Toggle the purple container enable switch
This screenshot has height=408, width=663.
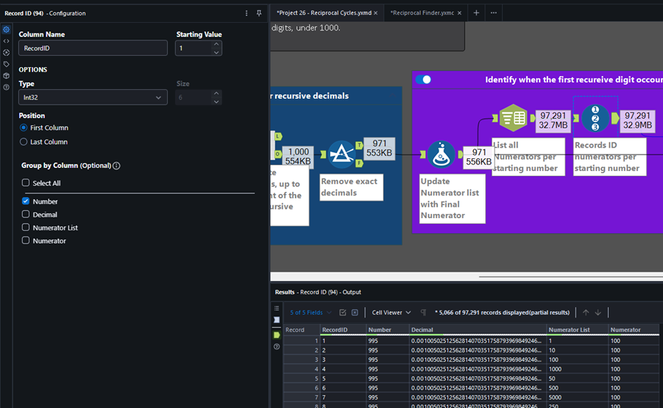[x=423, y=79]
